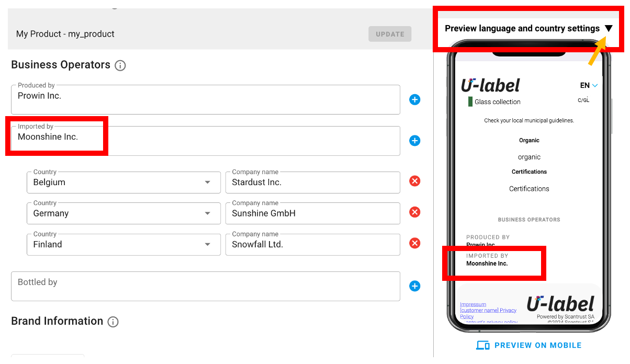Screen dimensions: 630x364
Task: Remove the Germany Sunshine GmbH row
Action: tap(415, 212)
